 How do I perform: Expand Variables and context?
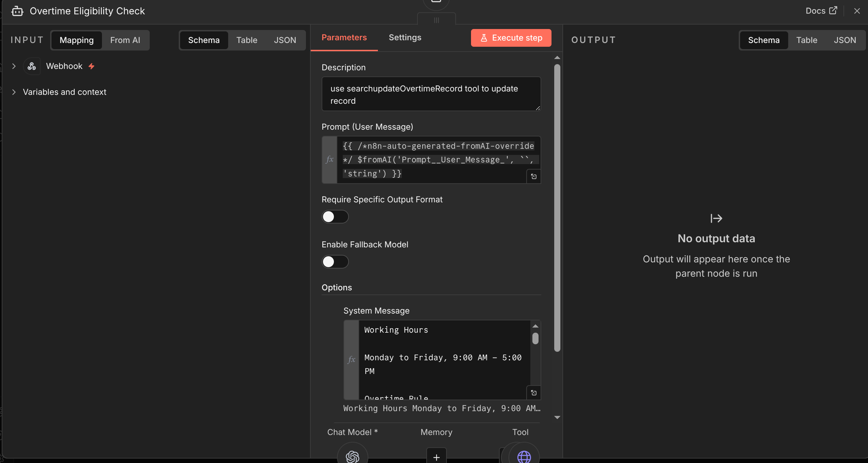pos(14,92)
